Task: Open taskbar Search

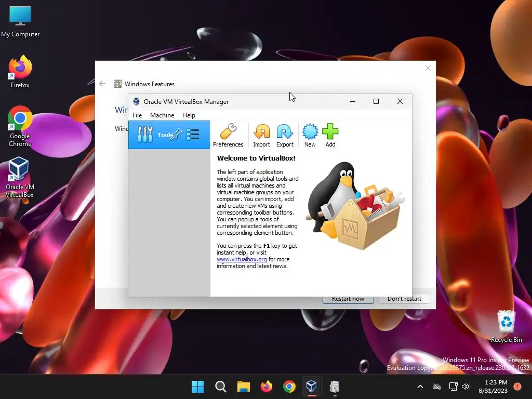Action: (x=220, y=387)
